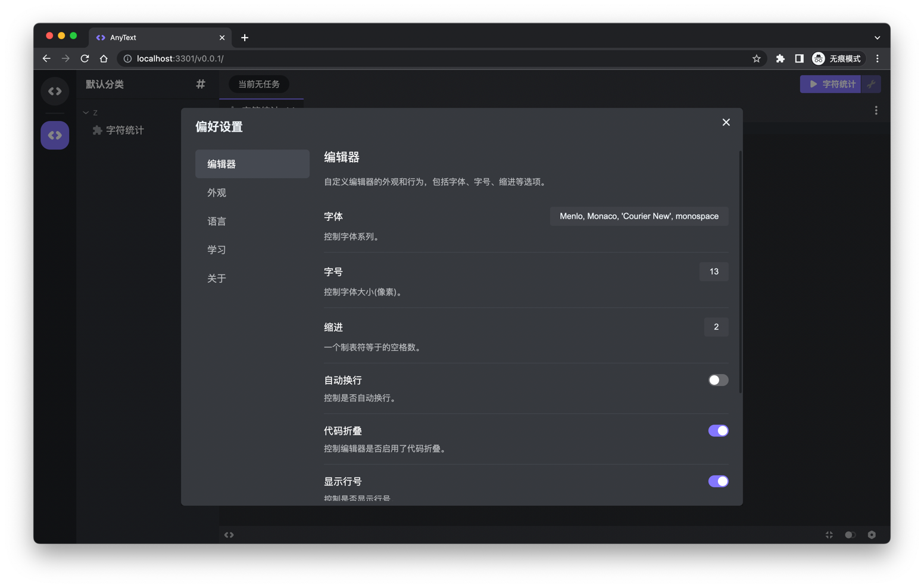Screen dimensions: 924x588
Task: View site information icon in address bar
Action: (127, 58)
